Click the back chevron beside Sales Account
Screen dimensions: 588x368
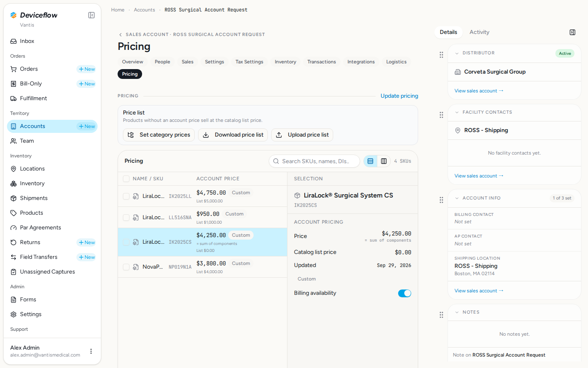[120, 35]
